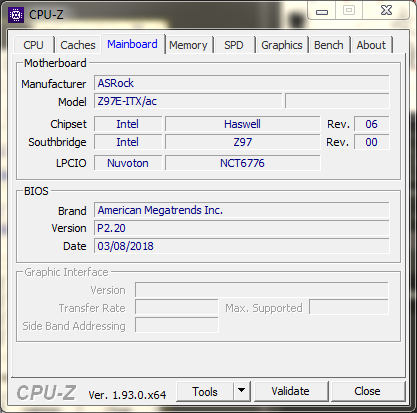Switch to the SPD tab

234,45
